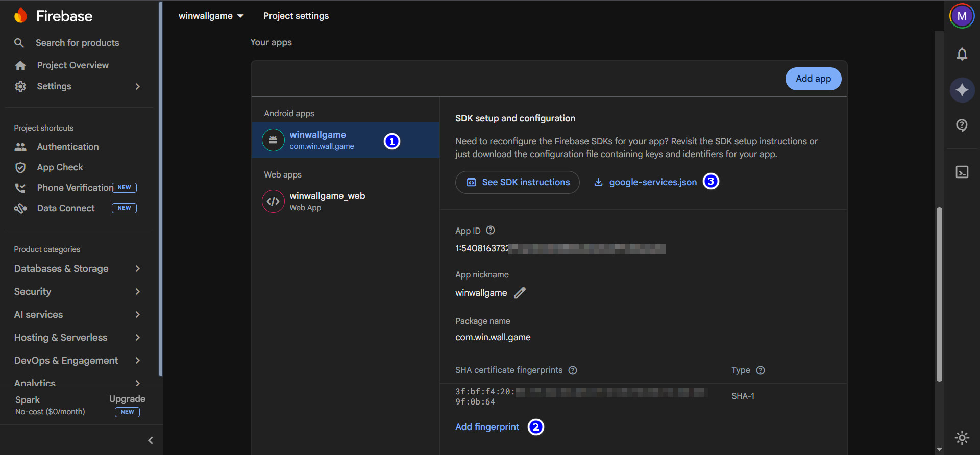Edit app nickname with pencil icon
This screenshot has width=980, height=455.
520,293
